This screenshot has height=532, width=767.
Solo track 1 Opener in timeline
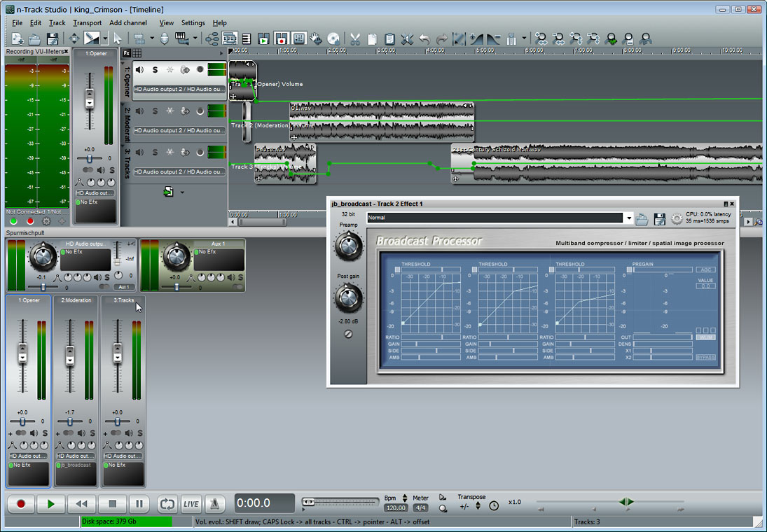click(155, 70)
